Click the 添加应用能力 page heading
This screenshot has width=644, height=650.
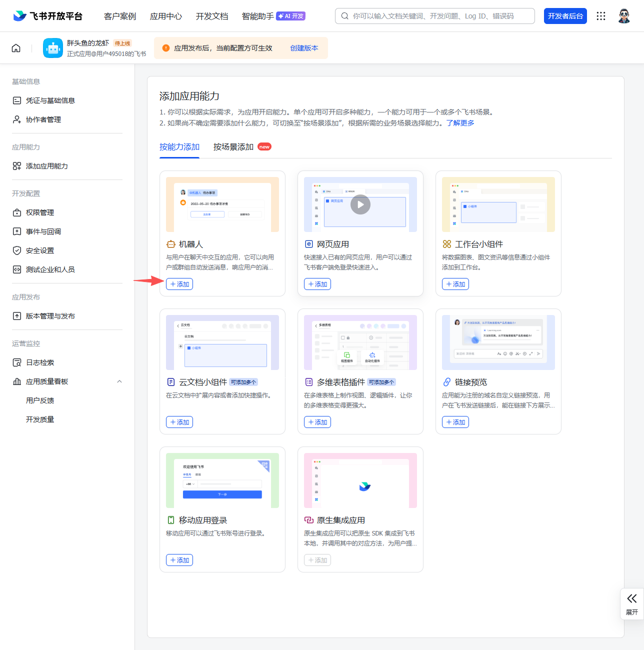click(189, 96)
